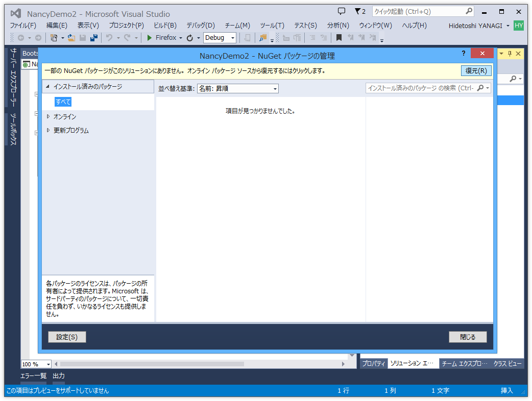Toggle a bookmark with the bookmark icon

pos(338,37)
